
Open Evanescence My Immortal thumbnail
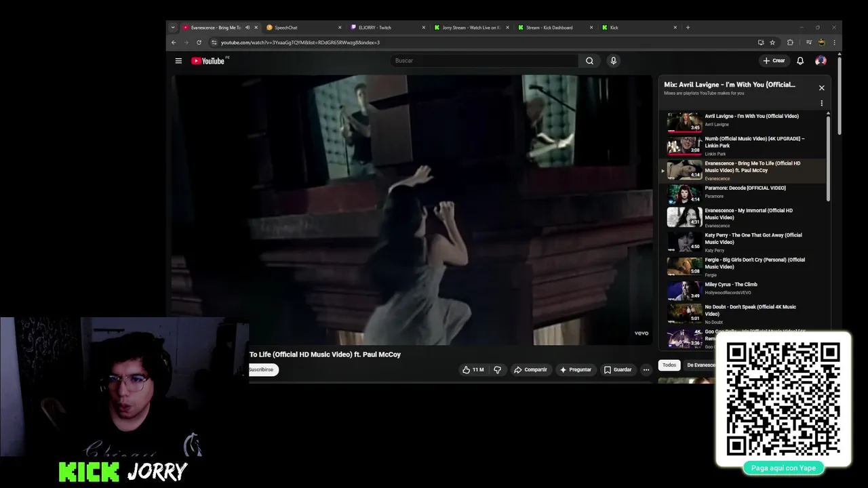click(x=684, y=217)
